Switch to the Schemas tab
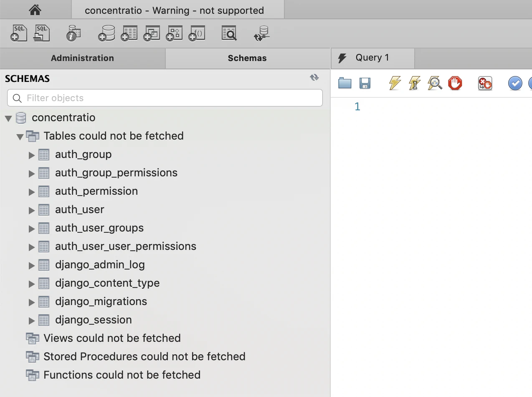This screenshot has height=397, width=532. coord(247,58)
